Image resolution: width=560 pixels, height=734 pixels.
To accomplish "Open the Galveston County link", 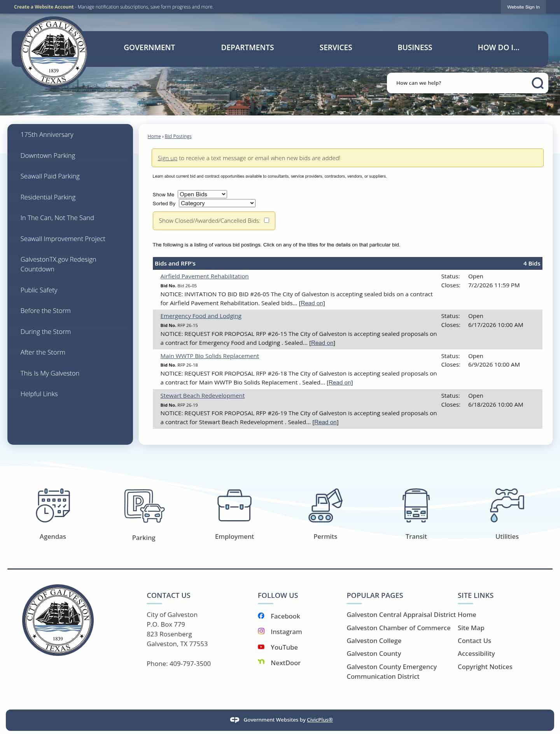I will click(374, 654).
